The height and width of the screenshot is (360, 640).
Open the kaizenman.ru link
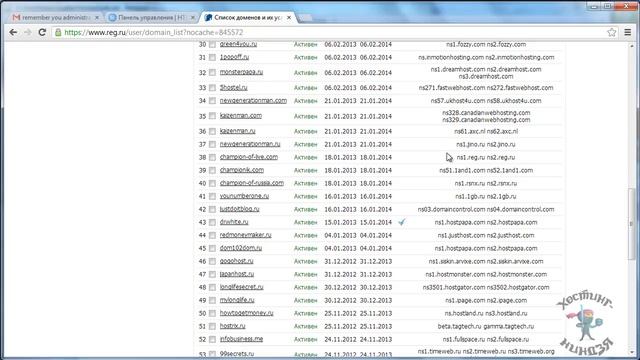point(238,131)
